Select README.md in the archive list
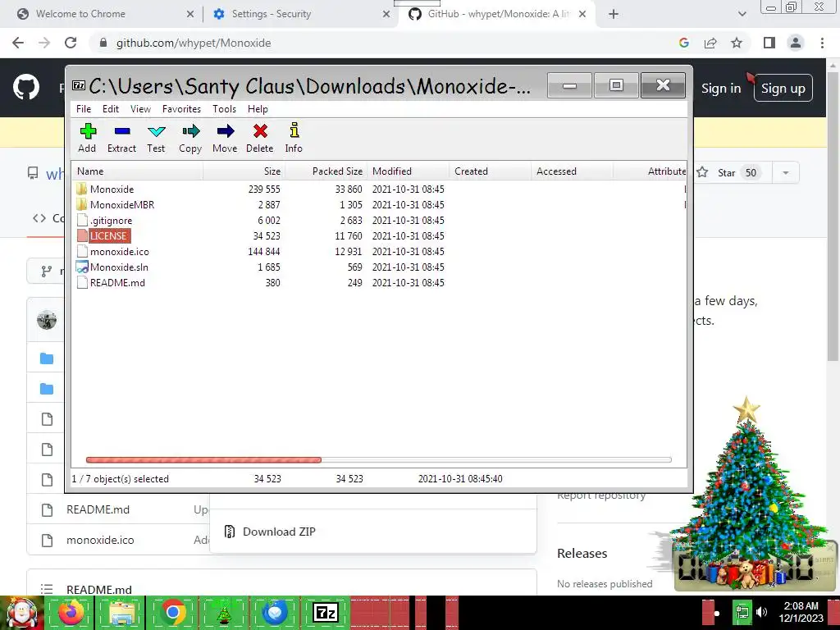 tap(379, 282)
